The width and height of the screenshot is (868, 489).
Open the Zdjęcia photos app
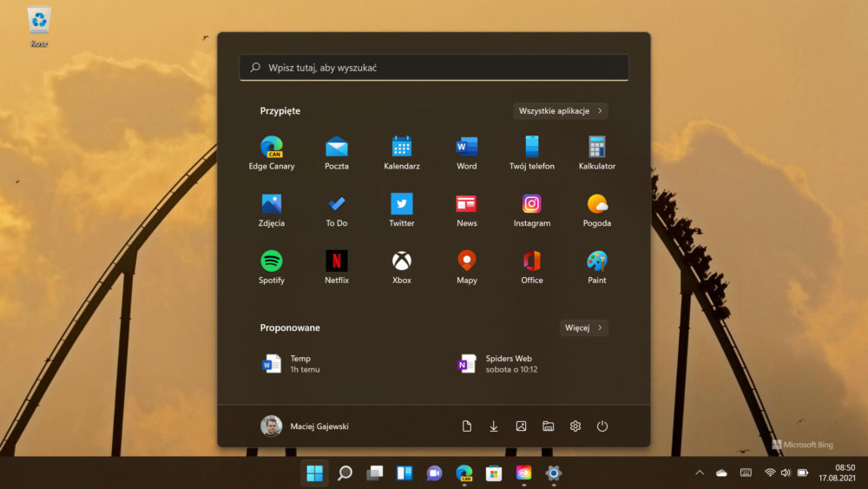click(x=271, y=210)
